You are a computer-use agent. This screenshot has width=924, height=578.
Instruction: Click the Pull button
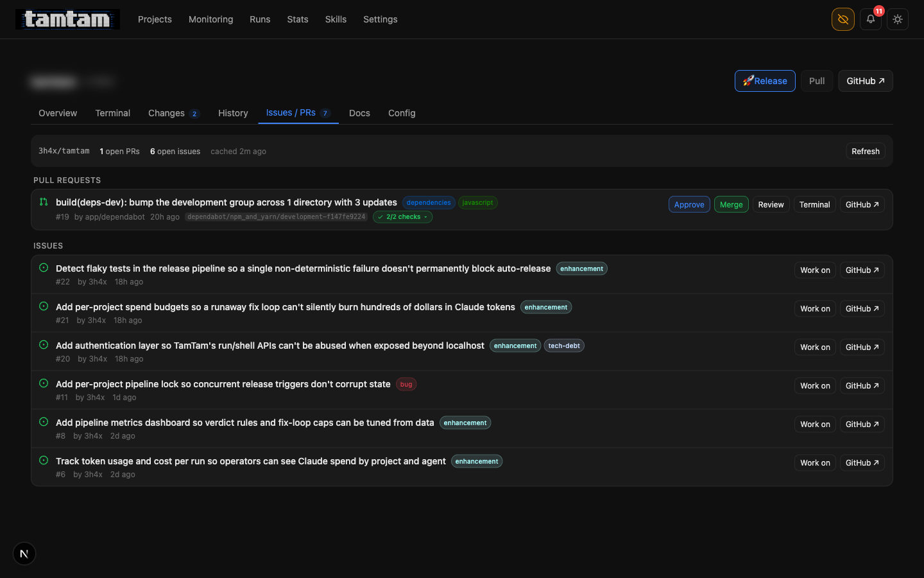[x=817, y=81]
